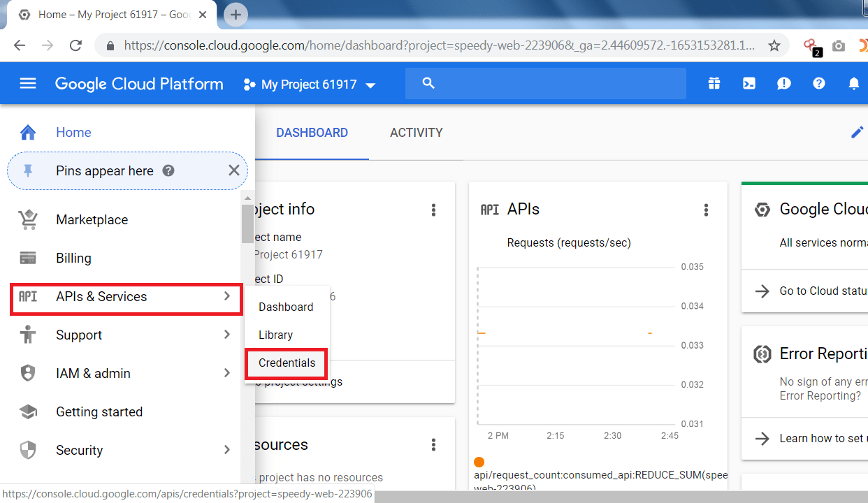The height and width of the screenshot is (503, 868).
Task: Open the gift free trial icon
Action: (x=714, y=84)
